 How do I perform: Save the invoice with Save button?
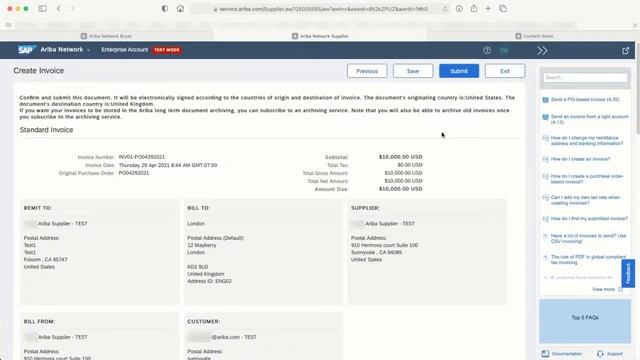[x=413, y=71]
